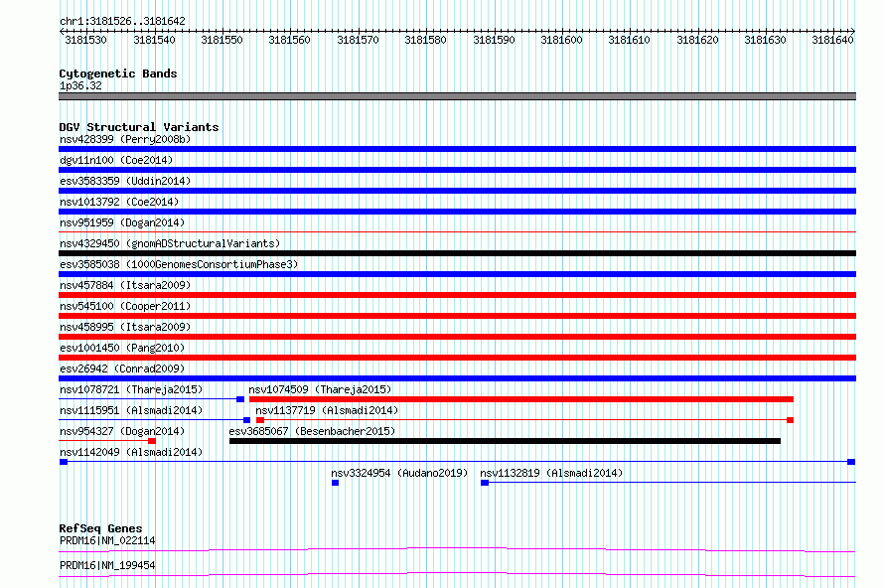Open the Cytogenetic Bands track heading

(x=118, y=73)
